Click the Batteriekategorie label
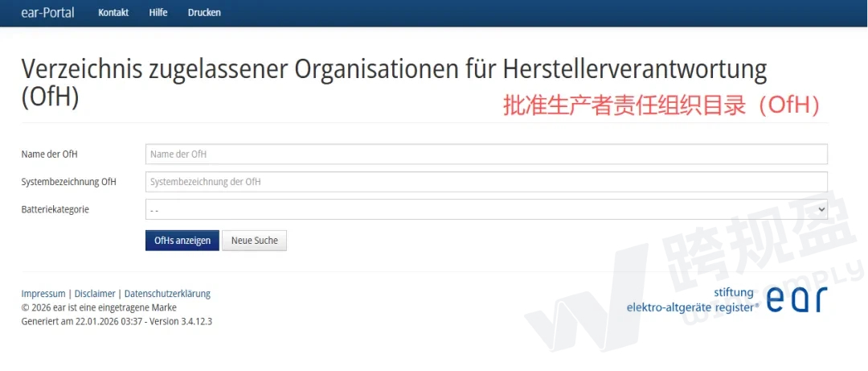Viewport: 868px width, 371px height. tap(55, 209)
